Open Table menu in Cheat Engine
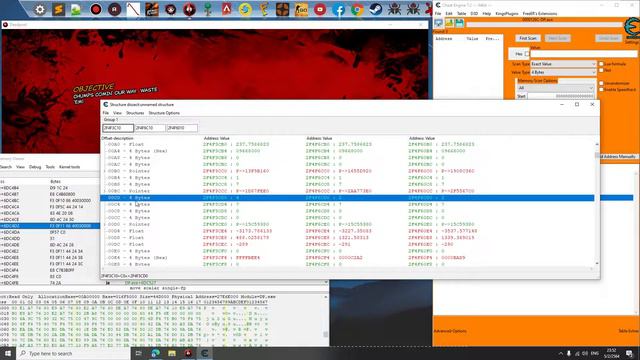 (462, 13)
